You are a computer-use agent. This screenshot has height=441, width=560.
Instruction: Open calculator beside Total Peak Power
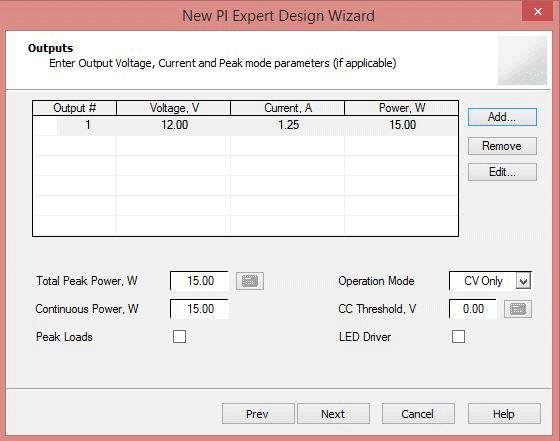(x=250, y=281)
